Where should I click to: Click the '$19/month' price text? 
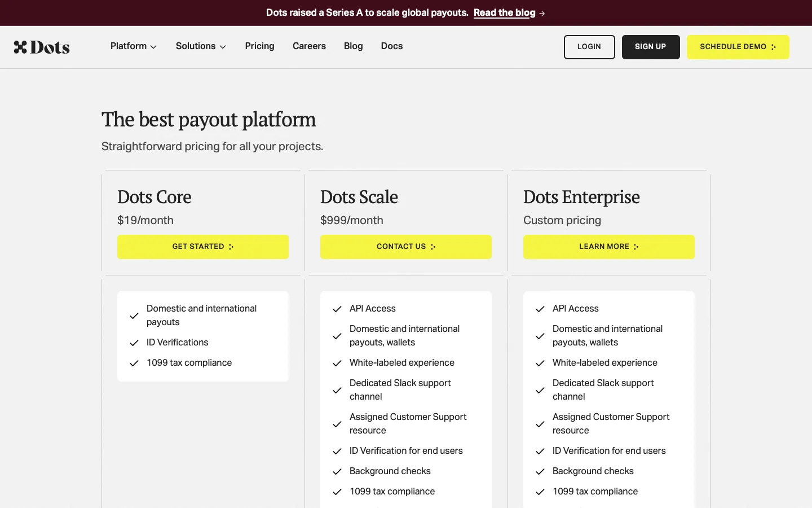(145, 220)
